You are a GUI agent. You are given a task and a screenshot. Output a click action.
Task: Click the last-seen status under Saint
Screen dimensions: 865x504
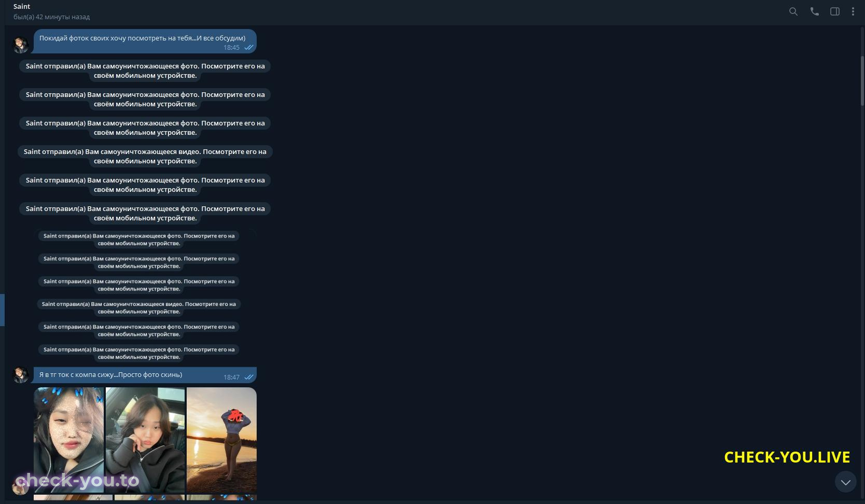51,17
